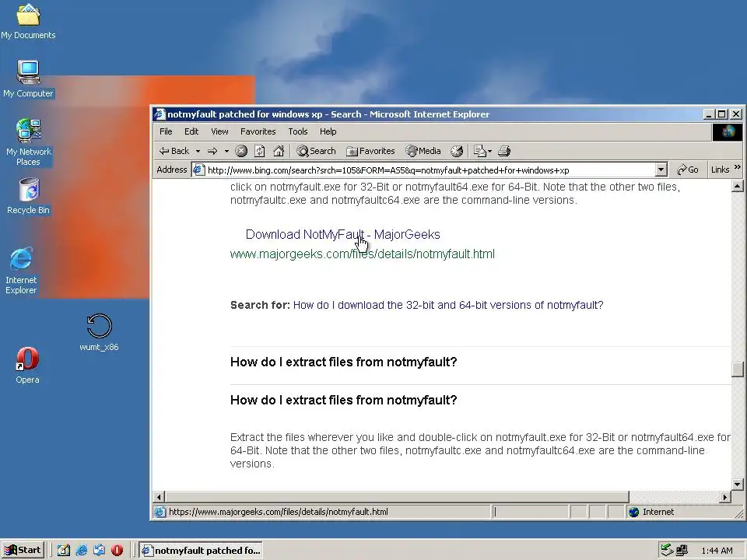Click the Start button
This screenshot has height=560, width=747.
(23, 550)
